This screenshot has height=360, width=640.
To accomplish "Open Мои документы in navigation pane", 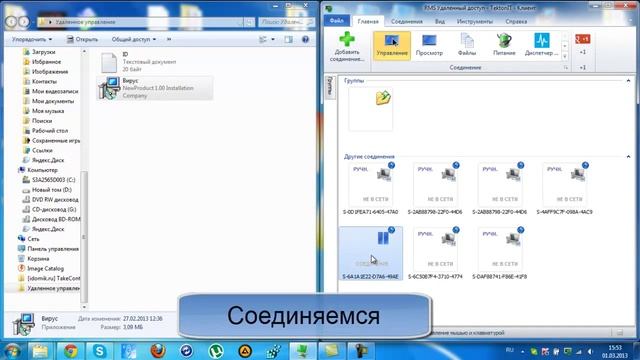I will point(49,101).
